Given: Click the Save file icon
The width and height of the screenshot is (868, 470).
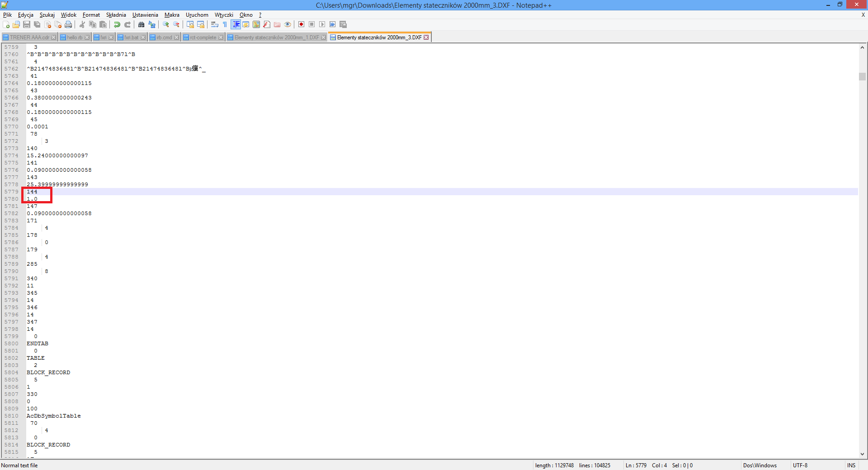Looking at the screenshot, I should [x=27, y=24].
